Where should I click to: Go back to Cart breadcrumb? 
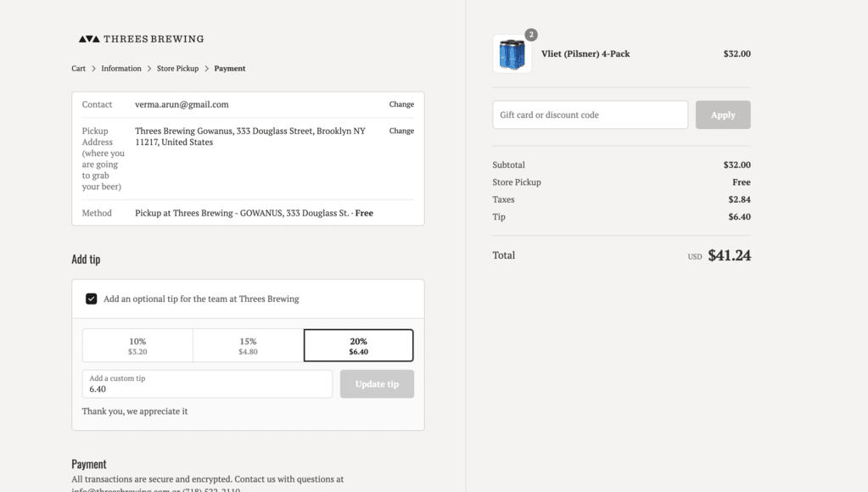pyautogui.click(x=78, y=69)
